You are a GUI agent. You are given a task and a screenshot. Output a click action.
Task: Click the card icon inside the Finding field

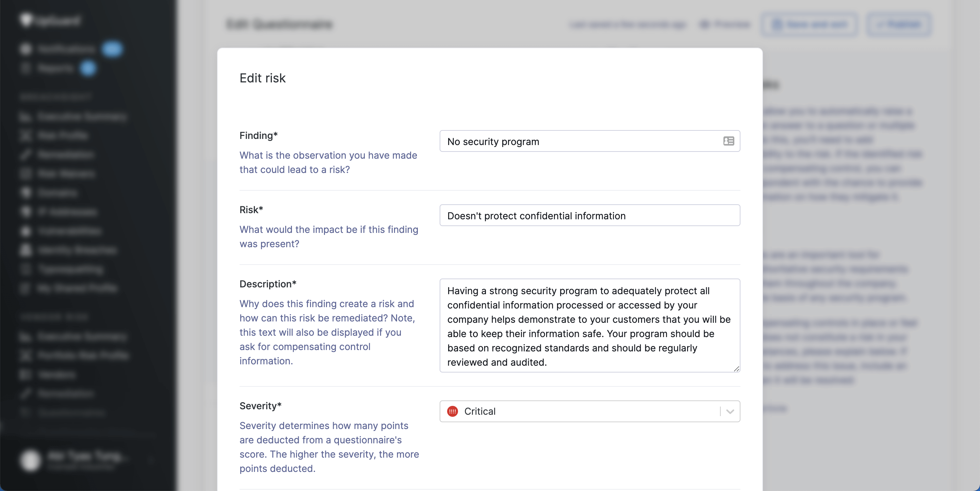pyautogui.click(x=729, y=141)
